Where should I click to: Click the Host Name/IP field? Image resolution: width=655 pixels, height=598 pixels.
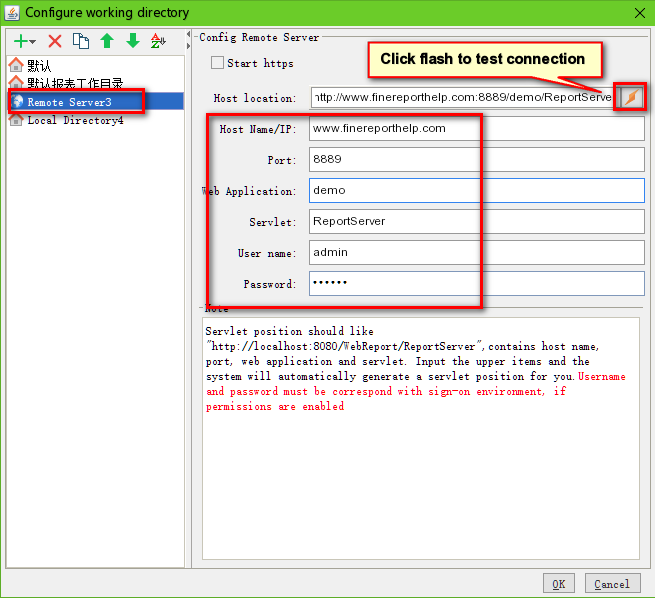[x=477, y=128]
